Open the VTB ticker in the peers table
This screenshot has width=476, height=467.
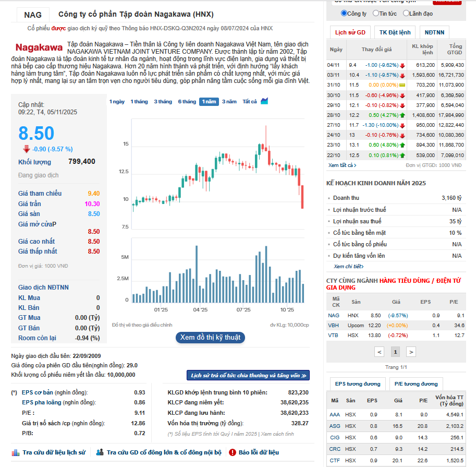point(333,336)
